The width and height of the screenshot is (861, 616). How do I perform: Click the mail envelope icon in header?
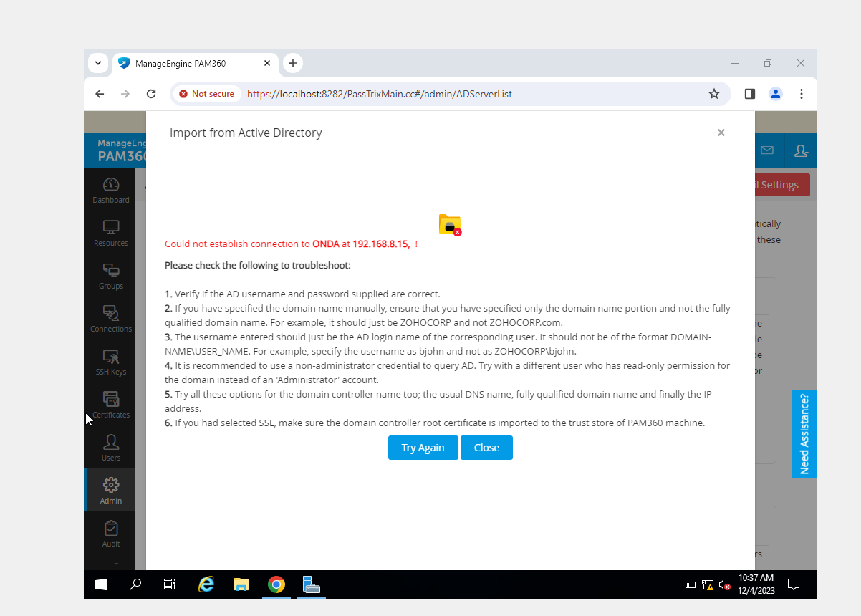(x=767, y=150)
